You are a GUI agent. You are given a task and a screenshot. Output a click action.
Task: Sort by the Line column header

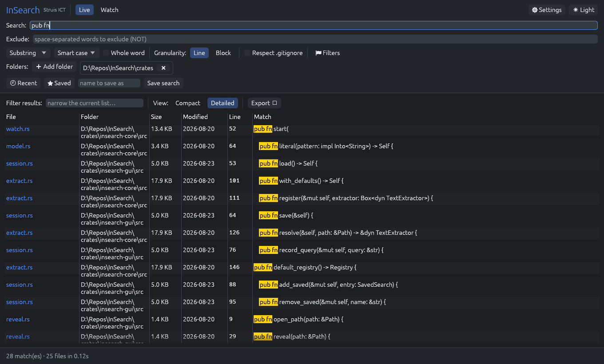click(x=235, y=117)
